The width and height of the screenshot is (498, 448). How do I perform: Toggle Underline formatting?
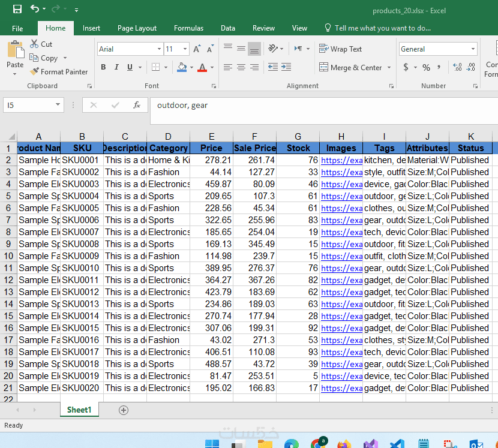point(130,67)
